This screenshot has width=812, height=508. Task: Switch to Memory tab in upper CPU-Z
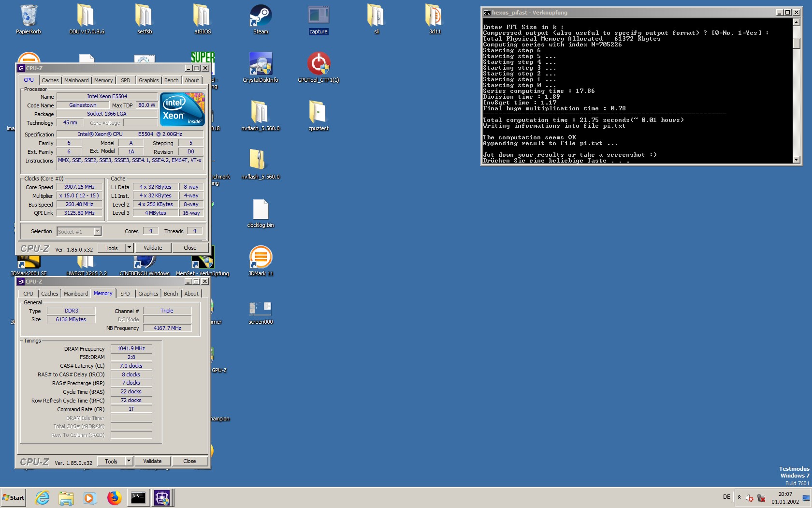point(103,80)
